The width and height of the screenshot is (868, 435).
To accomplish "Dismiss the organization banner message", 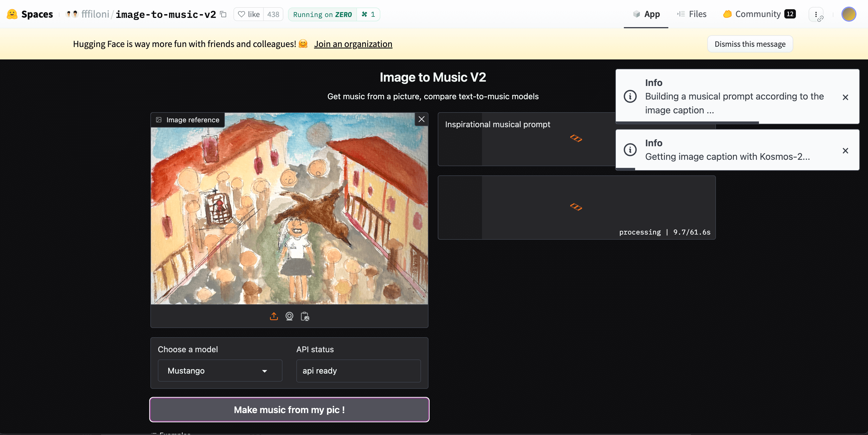I will [x=750, y=44].
